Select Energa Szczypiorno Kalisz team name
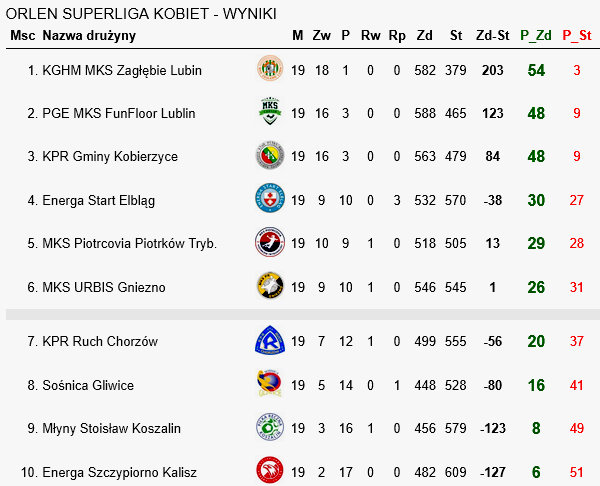This screenshot has width=600, height=486. coord(119,471)
